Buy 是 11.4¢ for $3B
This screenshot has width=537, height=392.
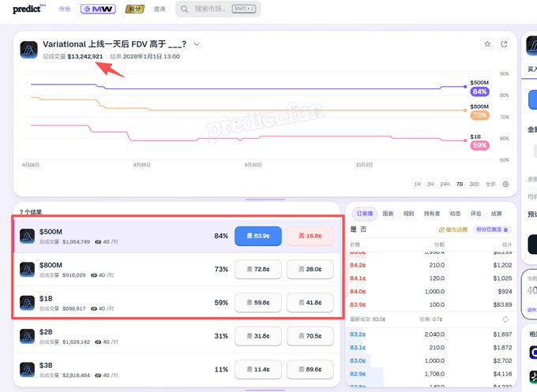258,369
